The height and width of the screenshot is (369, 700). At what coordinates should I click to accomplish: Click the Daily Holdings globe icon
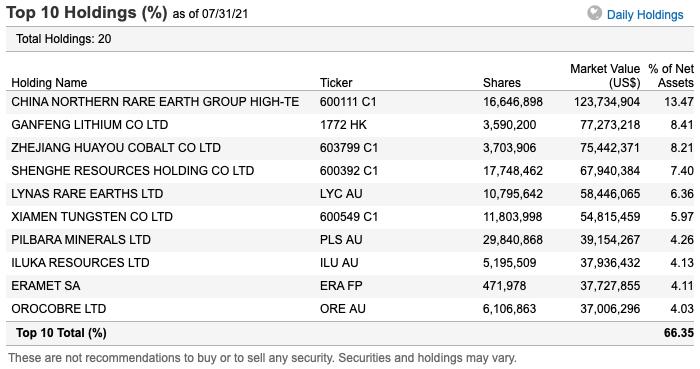click(x=594, y=13)
